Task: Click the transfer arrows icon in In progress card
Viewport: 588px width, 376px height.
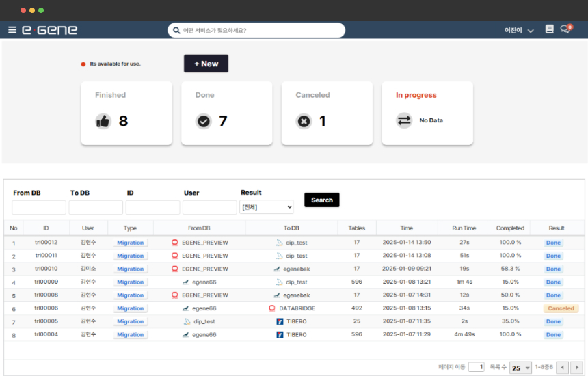Action: click(x=404, y=120)
